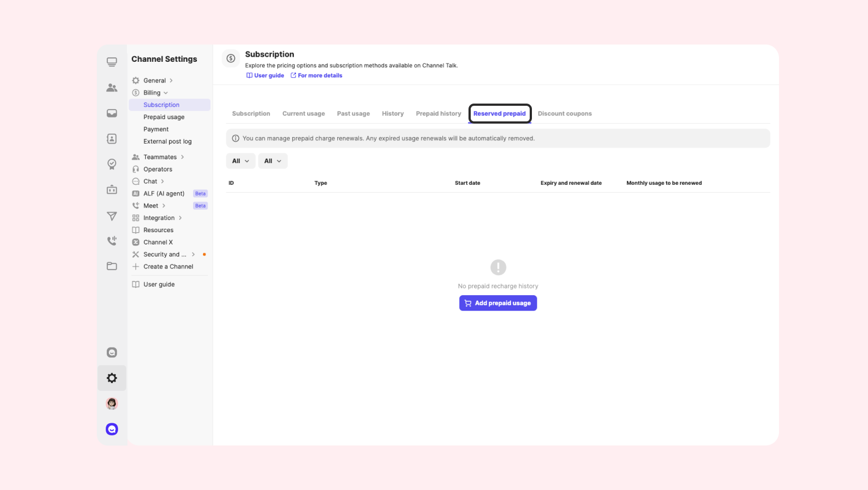This screenshot has height=490, width=868.
Task: Open the second All filter dropdown
Action: [273, 161]
